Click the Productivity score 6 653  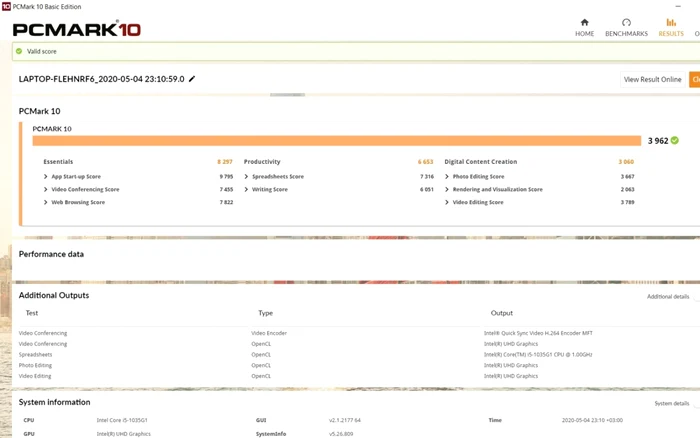[x=425, y=162]
